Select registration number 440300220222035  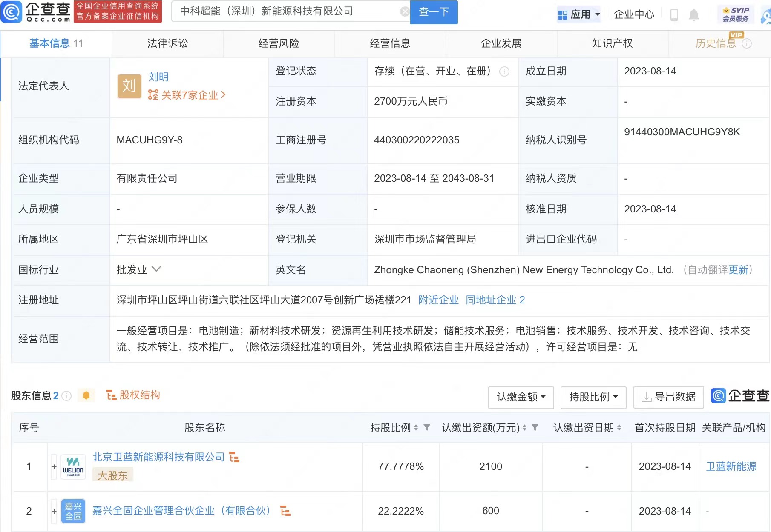(x=417, y=140)
